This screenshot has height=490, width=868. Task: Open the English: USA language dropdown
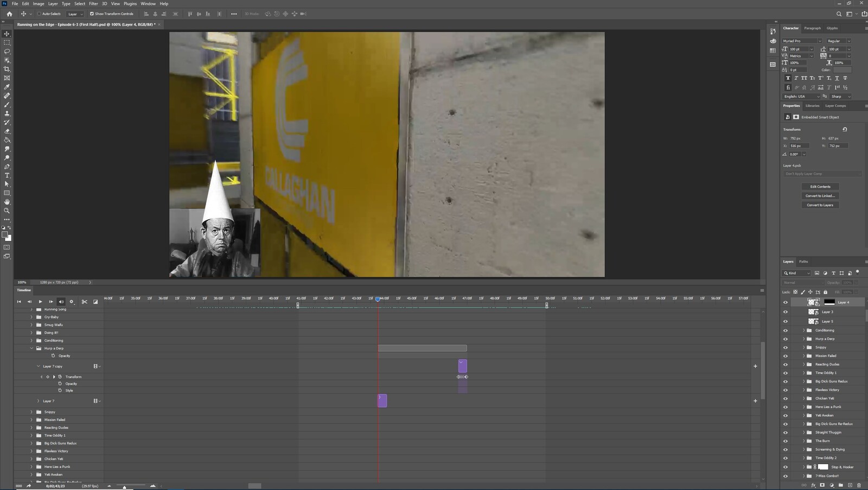coord(801,97)
